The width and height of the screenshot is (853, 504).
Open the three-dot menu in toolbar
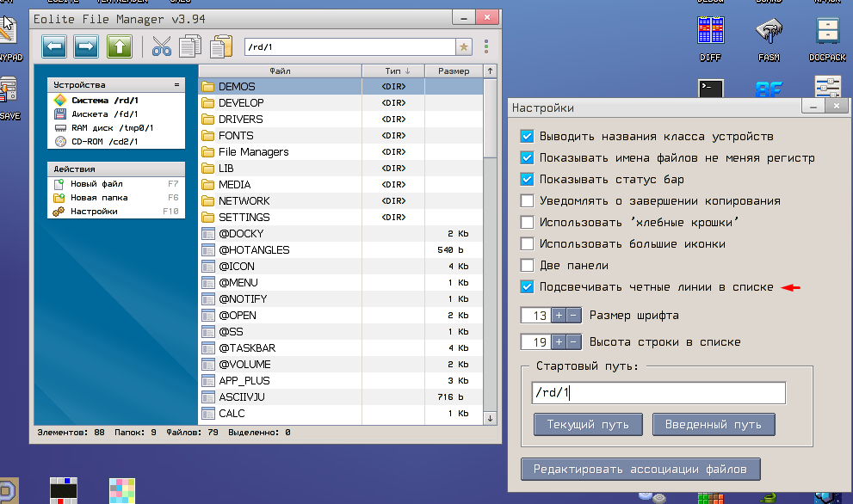tap(486, 47)
